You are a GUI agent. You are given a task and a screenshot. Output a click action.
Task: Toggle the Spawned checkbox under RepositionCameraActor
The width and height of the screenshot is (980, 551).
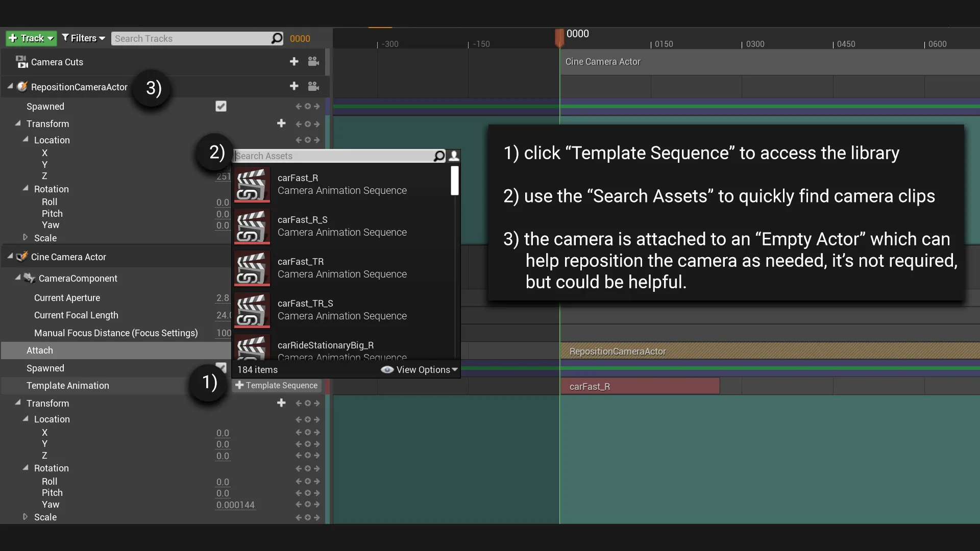pyautogui.click(x=220, y=106)
